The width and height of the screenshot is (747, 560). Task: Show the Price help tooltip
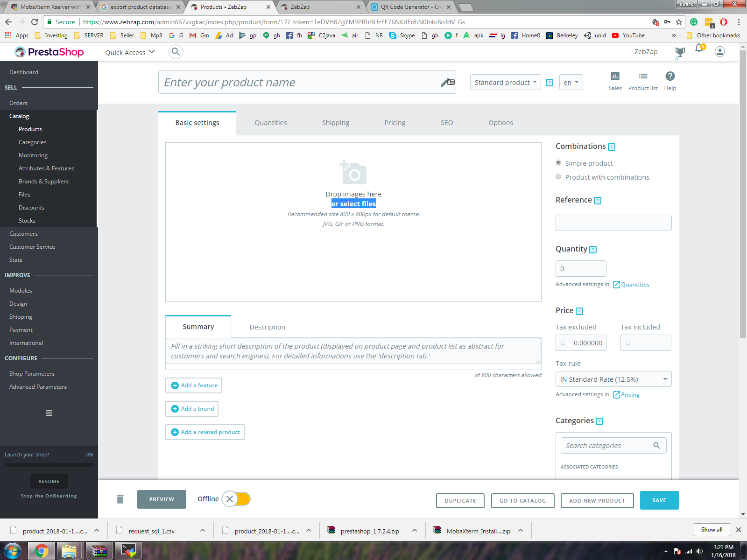(579, 311)
